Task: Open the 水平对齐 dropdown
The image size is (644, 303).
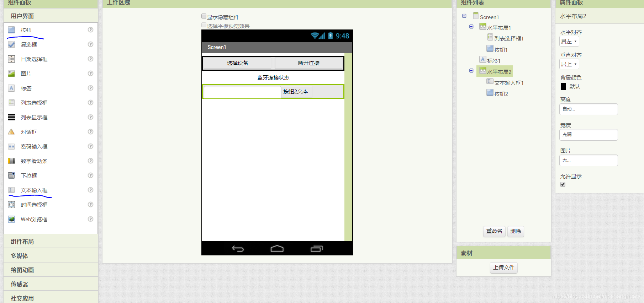Action: (x=569, y=42)
